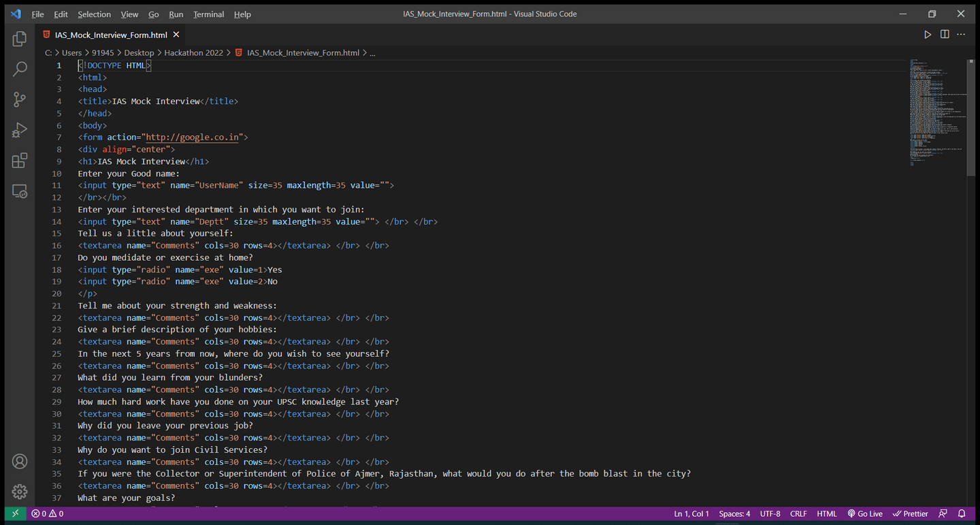
Task: Click "Why did you leave your previous job?"
Action: 165,426
